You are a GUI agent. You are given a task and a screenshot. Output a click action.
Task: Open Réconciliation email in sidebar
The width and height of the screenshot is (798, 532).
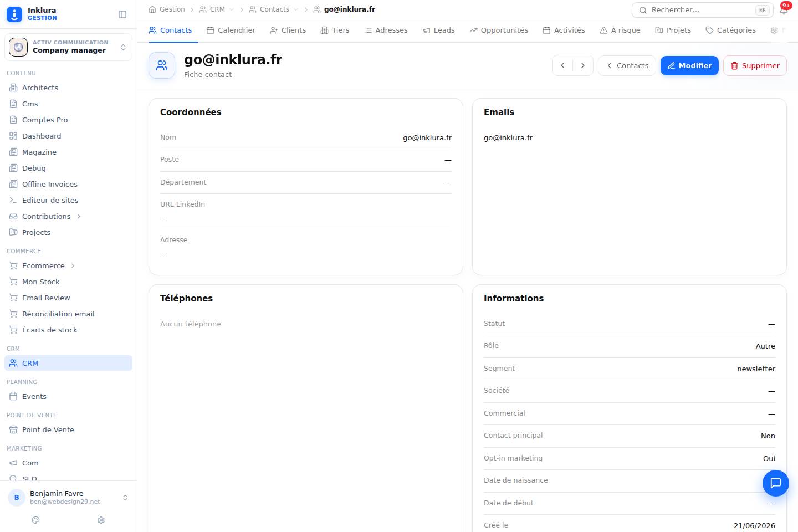(68, 314)
